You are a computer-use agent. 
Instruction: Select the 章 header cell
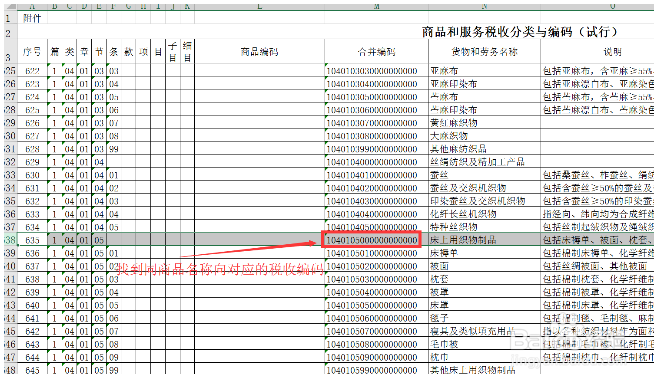(x=84, y=52)
